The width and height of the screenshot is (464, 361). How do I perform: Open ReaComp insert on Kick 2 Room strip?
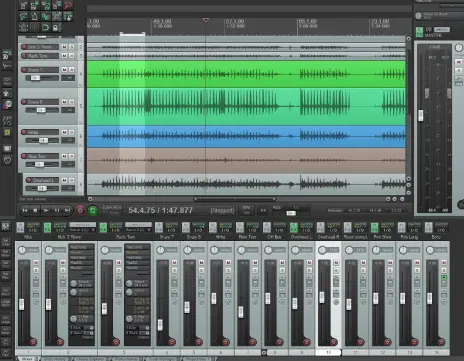[x=82, y=247]
